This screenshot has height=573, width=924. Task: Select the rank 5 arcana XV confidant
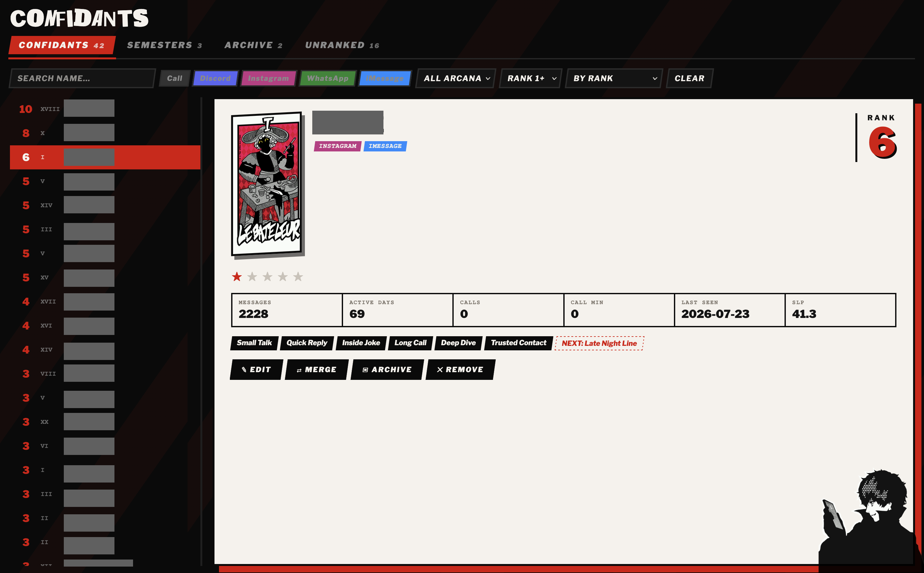105,278
